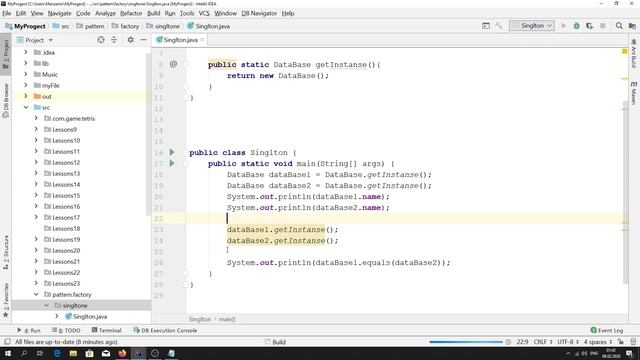Click run gutter arrow beside main method

click(x=172, y=163)
